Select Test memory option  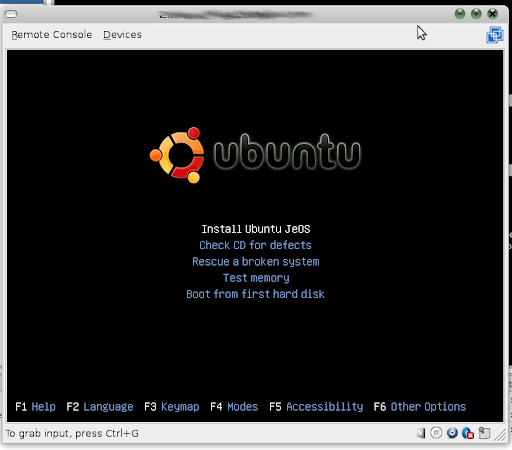(256, 278)
